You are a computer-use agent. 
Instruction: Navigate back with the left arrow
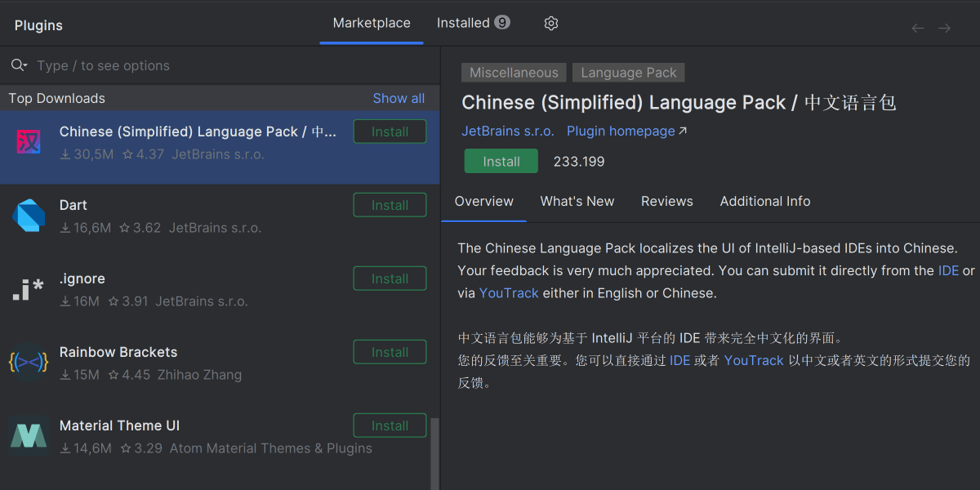tap(918, 29)
